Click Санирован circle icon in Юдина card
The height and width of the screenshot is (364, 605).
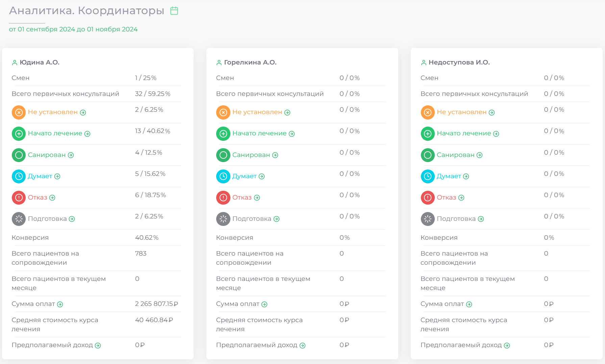(x=19, y=155)
